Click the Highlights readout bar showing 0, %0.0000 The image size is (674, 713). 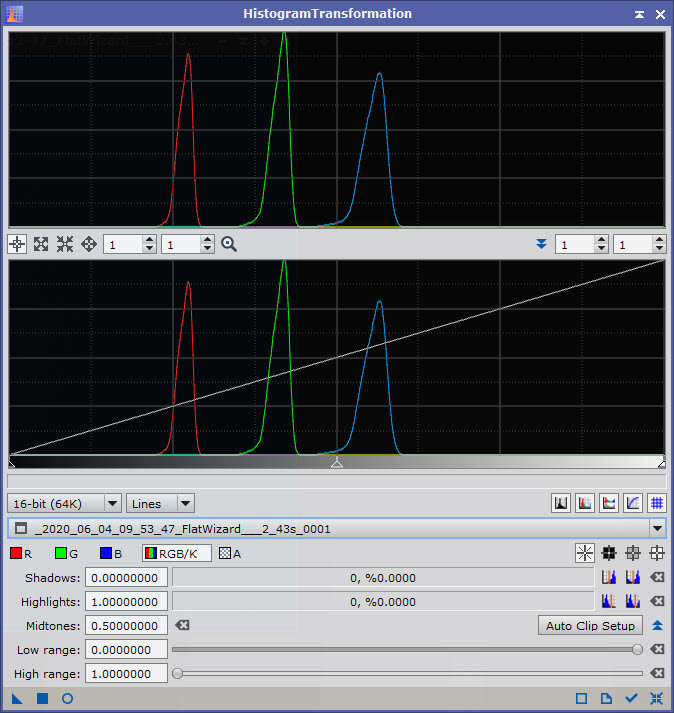click(x=383, y=602)
